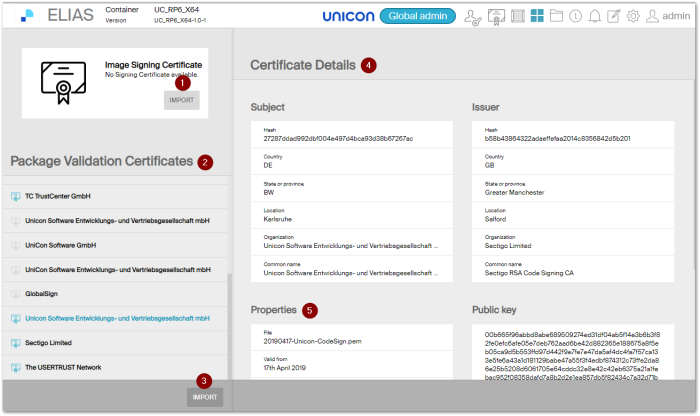Click Sectigo RSA Code Signing CA value
Screen dimensions: 700x416
[529, 273]
